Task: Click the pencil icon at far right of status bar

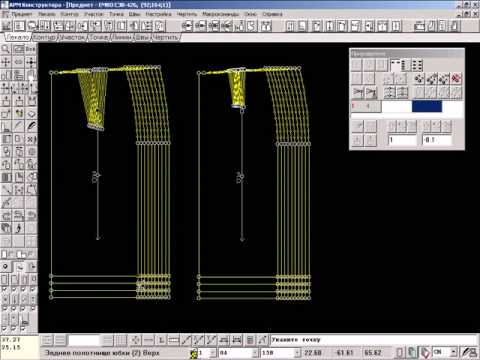Action: pyautogui.click(x=469, y=352)
